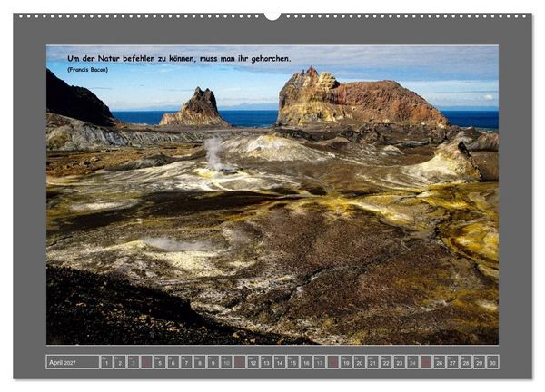Click day 24 in the calendar strip

(x=412, y=362)
